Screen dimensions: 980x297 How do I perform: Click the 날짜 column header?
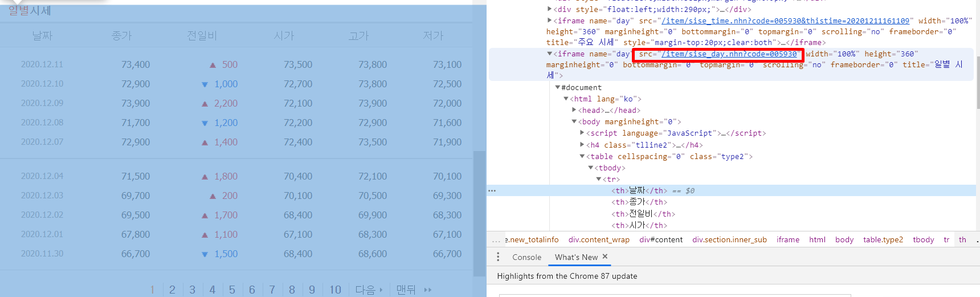(x=42, y=35)
